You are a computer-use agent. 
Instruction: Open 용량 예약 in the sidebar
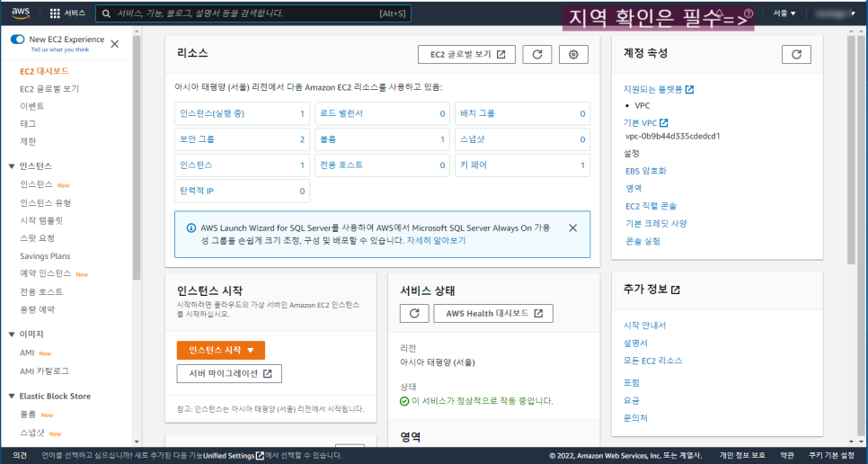pyautogui.click(x=37, y=309)
